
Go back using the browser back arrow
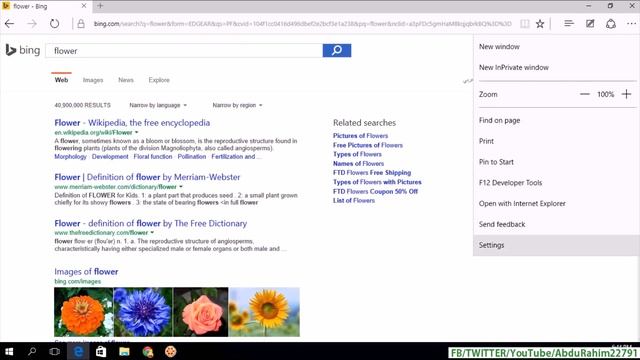coord(9,24)
